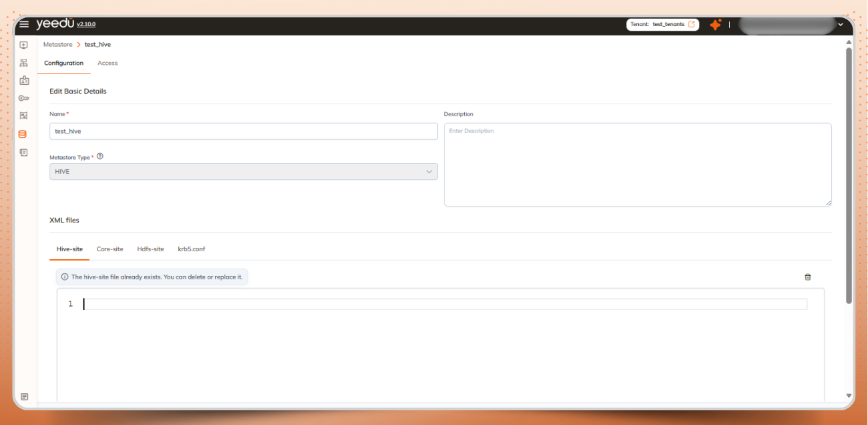This screenshot has height=425, width=868.
Task: Click the sparkle AI icon in the top bar
Action: 715,24
